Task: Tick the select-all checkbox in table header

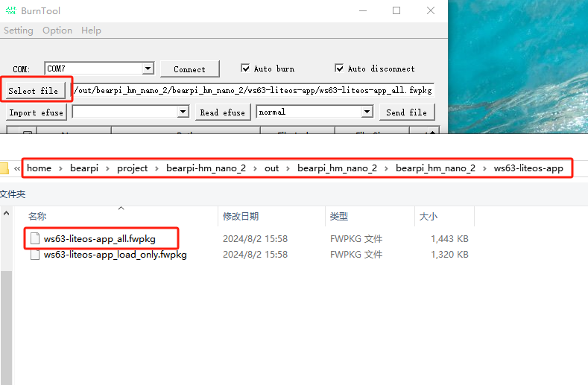Action: coord(27,133)
